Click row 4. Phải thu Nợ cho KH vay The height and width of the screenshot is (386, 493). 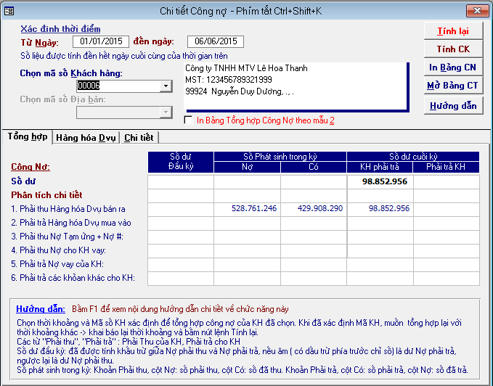58,250
